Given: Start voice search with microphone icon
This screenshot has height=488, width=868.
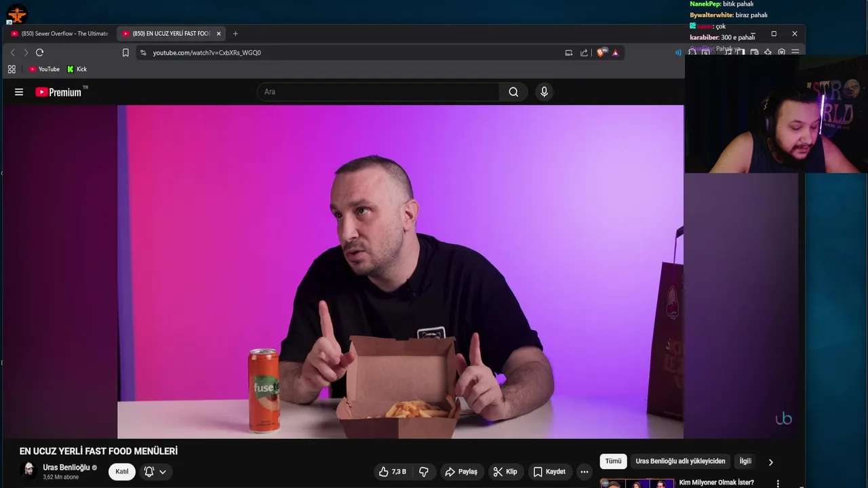Looking at the screenshot, I should pos(544,92).
